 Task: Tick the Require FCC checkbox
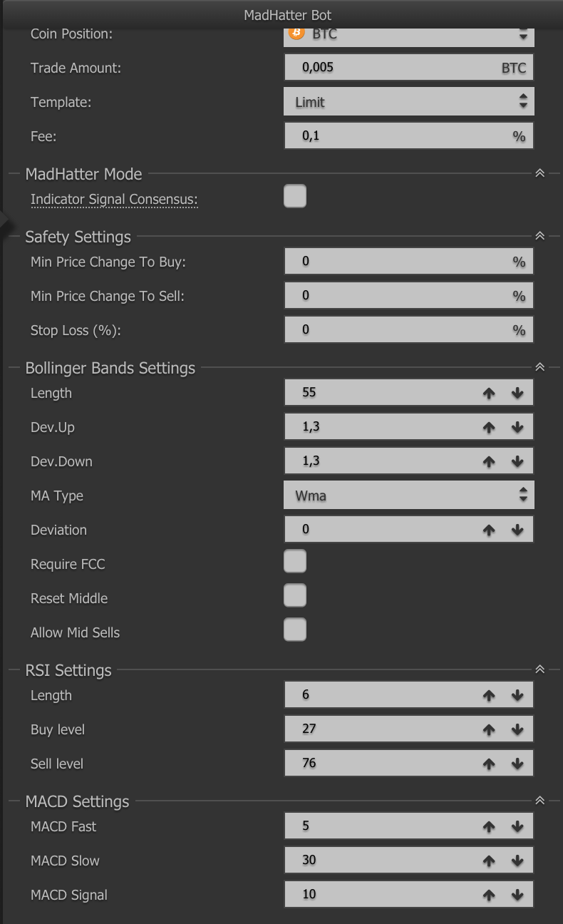295,561
